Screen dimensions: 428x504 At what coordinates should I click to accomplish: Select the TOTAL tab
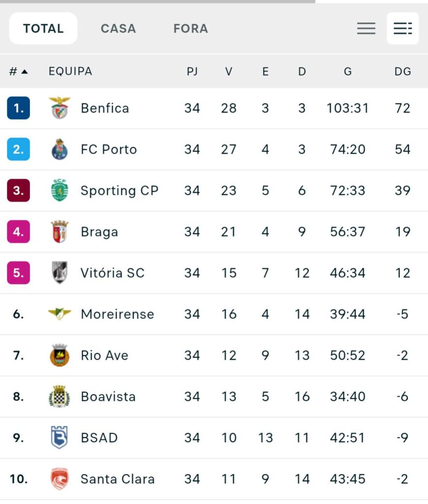click(43, 28)
